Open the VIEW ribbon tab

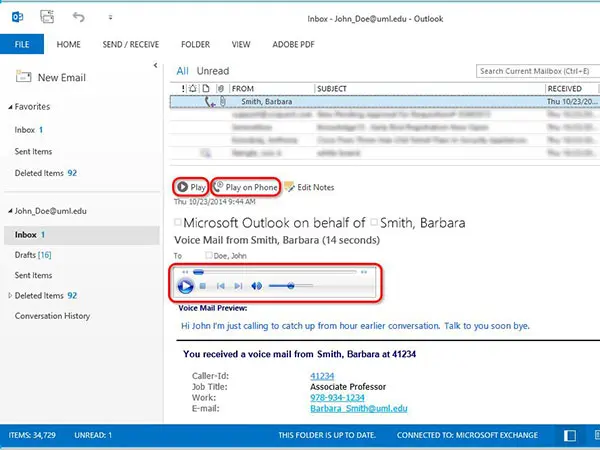(x=241, y=44)
